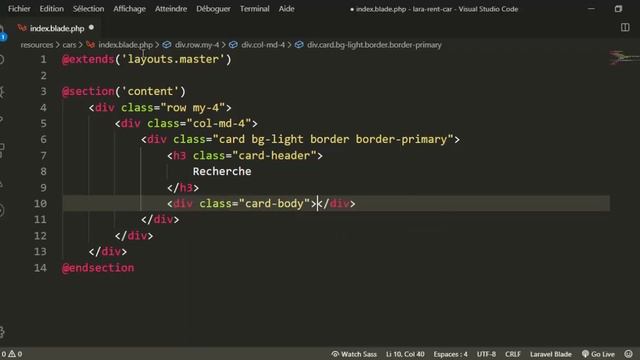Click the closing </div> on line 11
Image resolution: width=640 pixels, height=360 pixels.
160,220
